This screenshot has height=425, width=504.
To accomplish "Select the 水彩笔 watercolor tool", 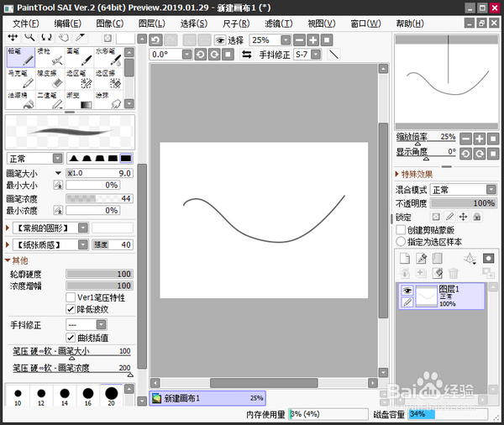I will (108, 57).
